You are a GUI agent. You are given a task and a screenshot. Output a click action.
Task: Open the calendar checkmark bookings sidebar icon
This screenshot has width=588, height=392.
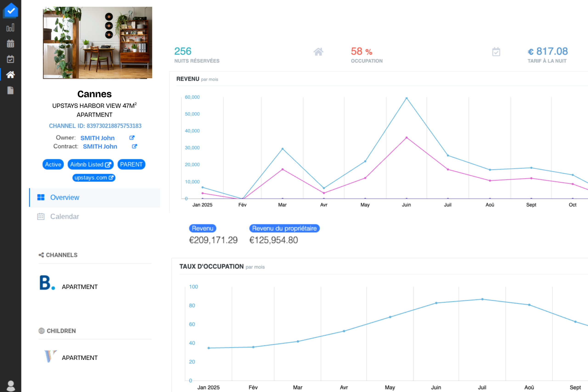point(10,59)
